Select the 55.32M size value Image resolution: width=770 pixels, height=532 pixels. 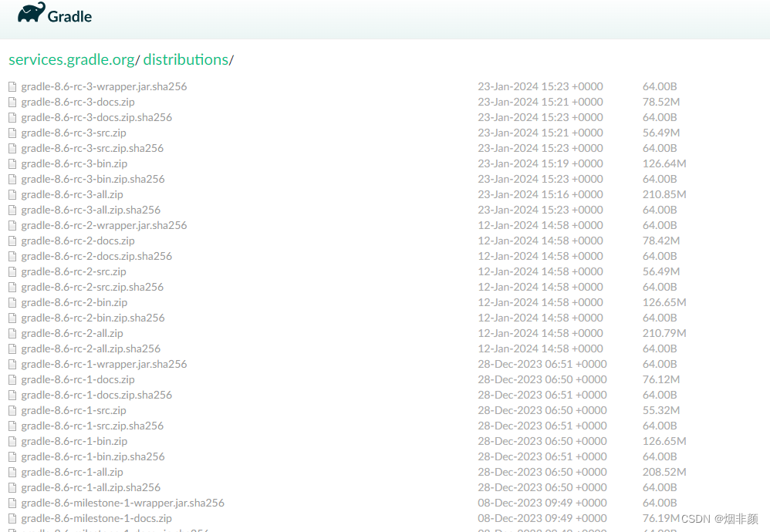(661, 410)
